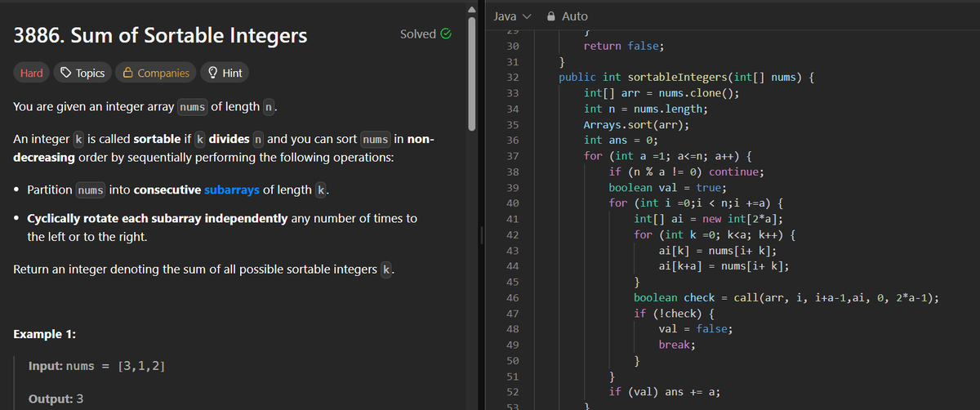Click the Arrays.sort(arr); code line
The image size is (980, 410).
(x=636, y=124)
